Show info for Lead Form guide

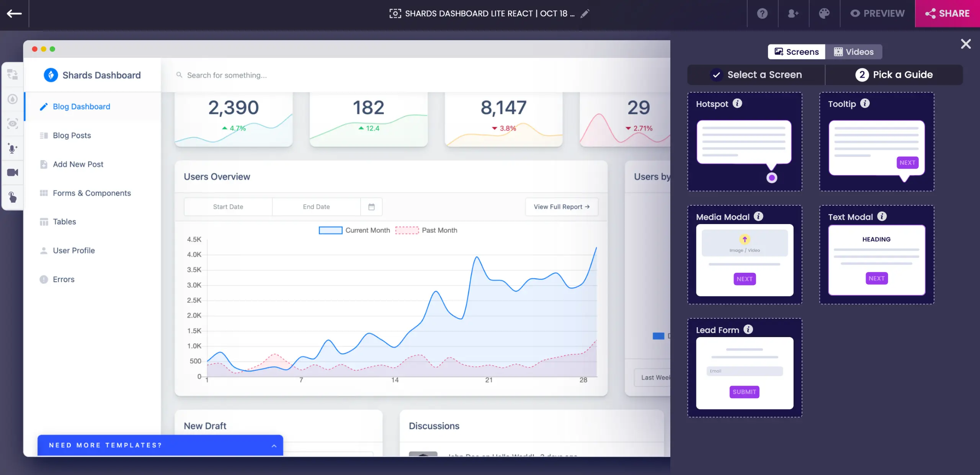pos(748,329)
